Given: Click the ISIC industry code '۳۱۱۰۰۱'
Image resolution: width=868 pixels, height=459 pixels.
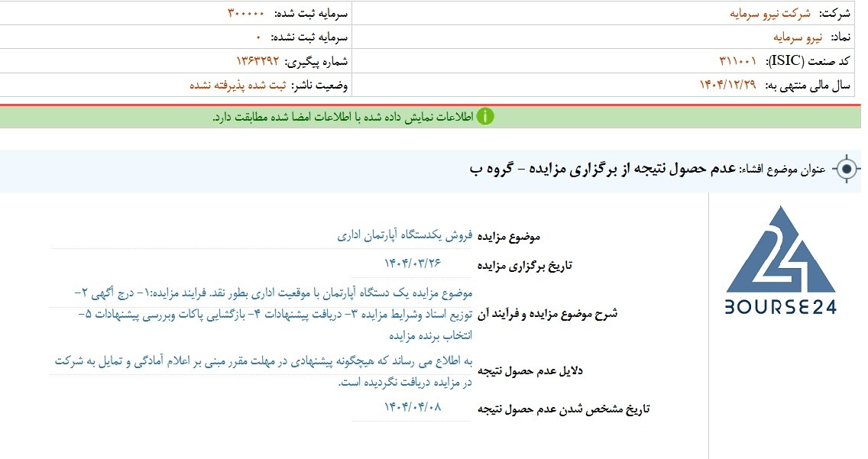Looking at the screenshot, I should pos(737,61).
